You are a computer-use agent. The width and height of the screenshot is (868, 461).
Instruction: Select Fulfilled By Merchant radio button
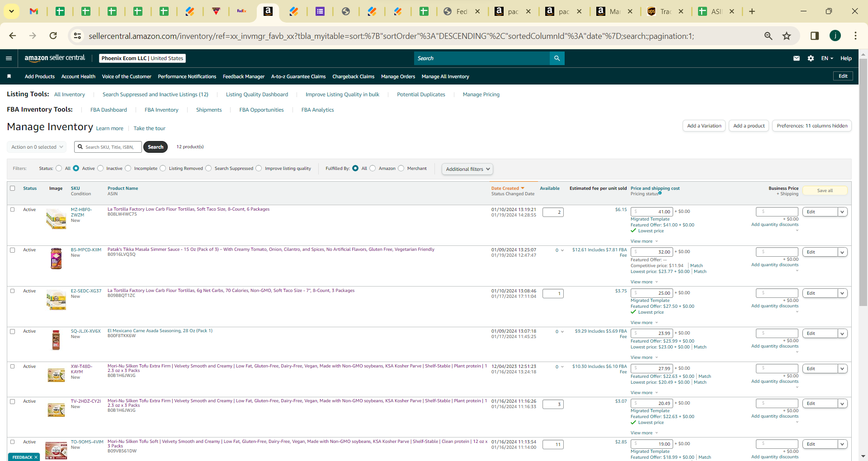401,169
